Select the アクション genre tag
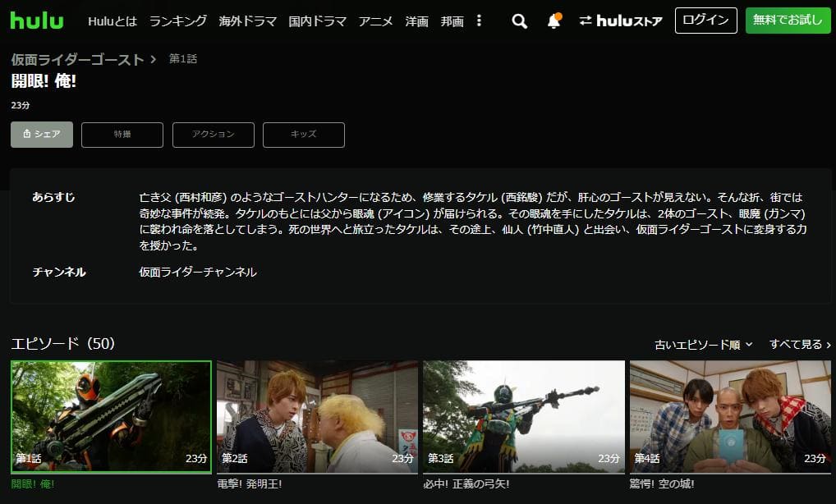Viewport: 836px width, 504px height. [214, 135]
